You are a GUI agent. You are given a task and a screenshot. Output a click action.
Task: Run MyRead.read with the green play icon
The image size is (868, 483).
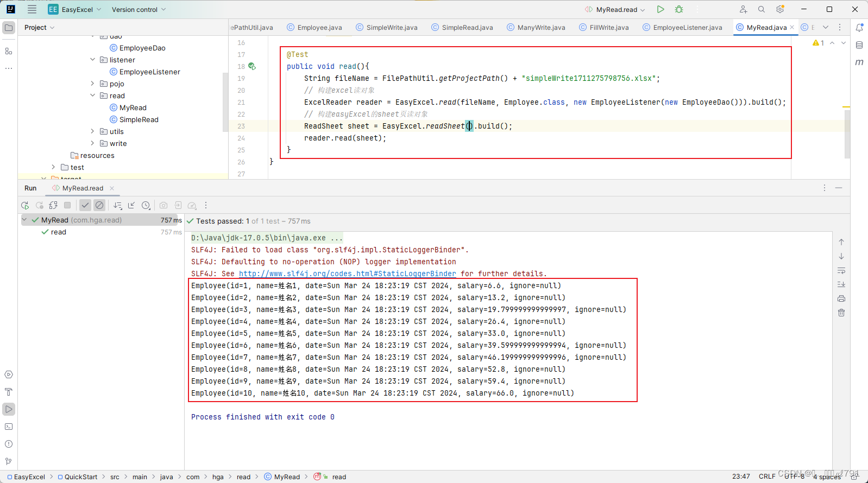(661, 9)
